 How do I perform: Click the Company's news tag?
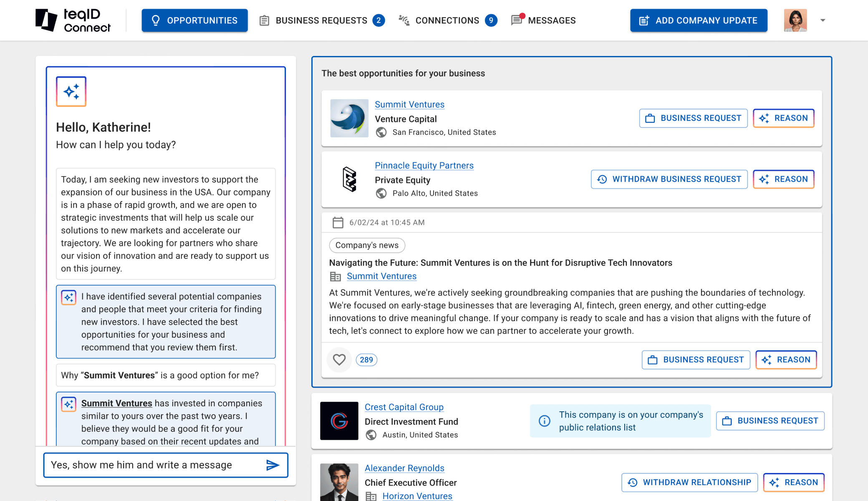click(367, 245)
